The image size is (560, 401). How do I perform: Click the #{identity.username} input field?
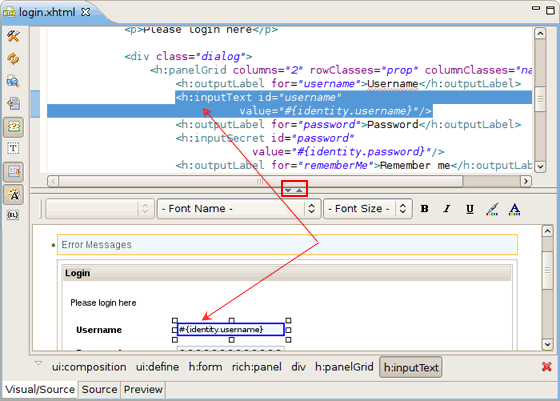coord(231,330)
